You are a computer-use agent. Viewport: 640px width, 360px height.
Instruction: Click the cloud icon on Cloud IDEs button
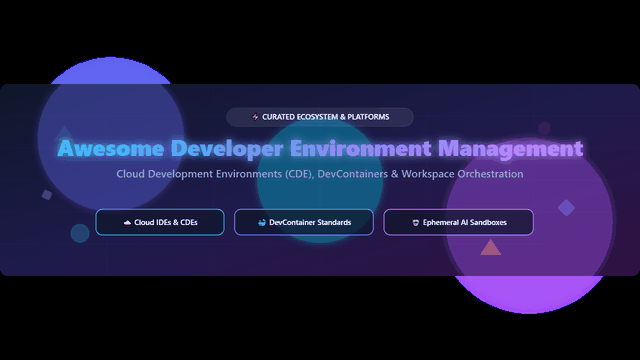pyautogui.click(x=127, y=222)
